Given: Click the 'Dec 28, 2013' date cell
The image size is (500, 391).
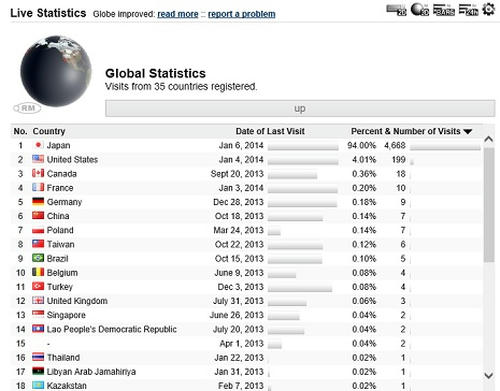Looking at the screenshot, I should 238,202.
